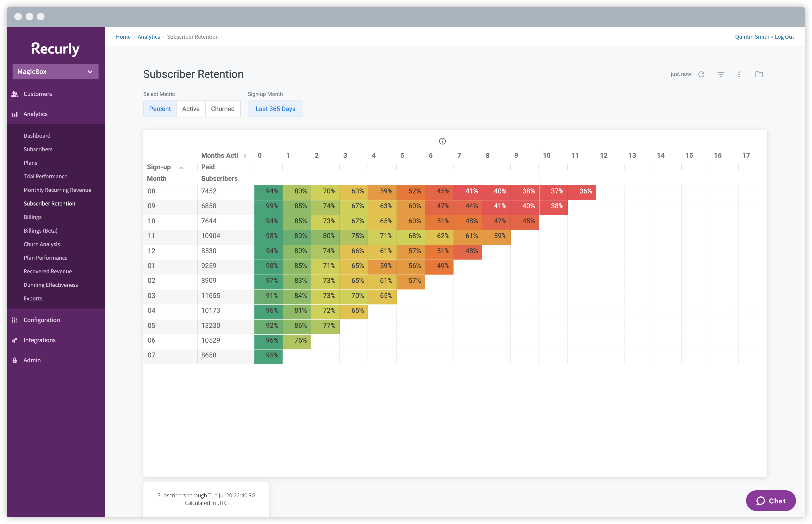Screen dimensions: 812x524
Task: Click the Customers people icon in sidebar
Action: (x=15, y=94)
